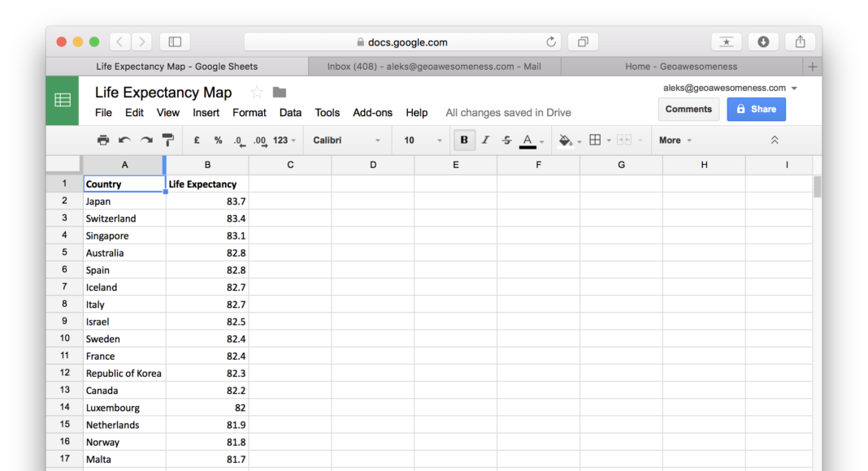Click the Redo arrow icon
The image size is (868, 471).
pos(146,140)
